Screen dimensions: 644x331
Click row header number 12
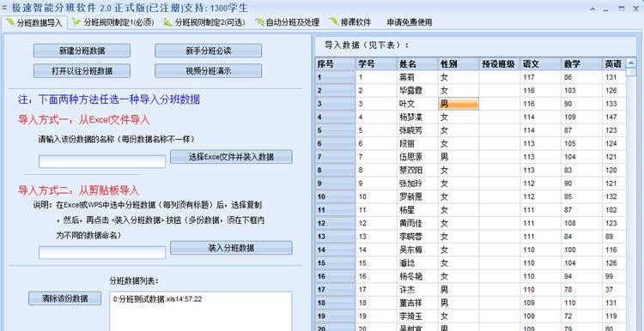(x=335, y=223)
